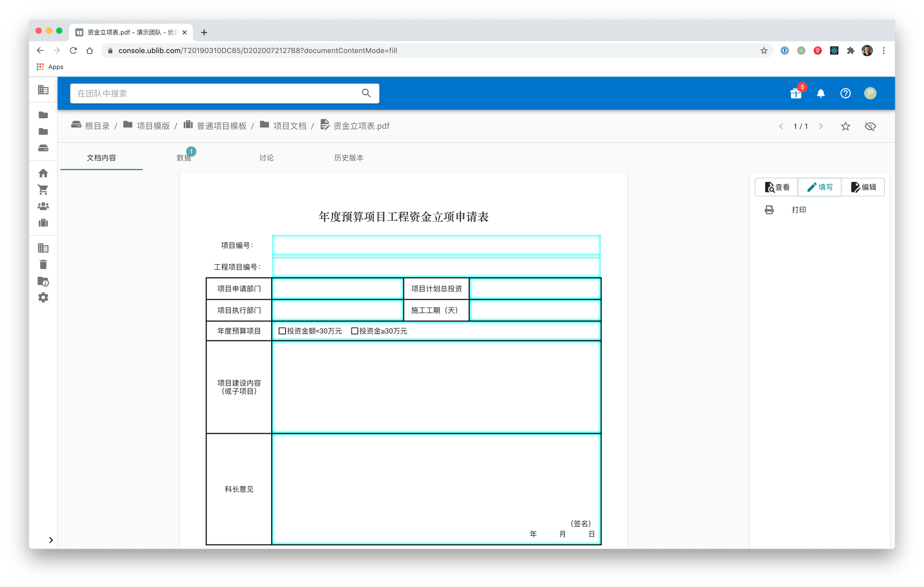Switch to the 讨论 tab
The width and height of the screenshot is (924, 587).
pyautogui.click(x=266, y=158)
